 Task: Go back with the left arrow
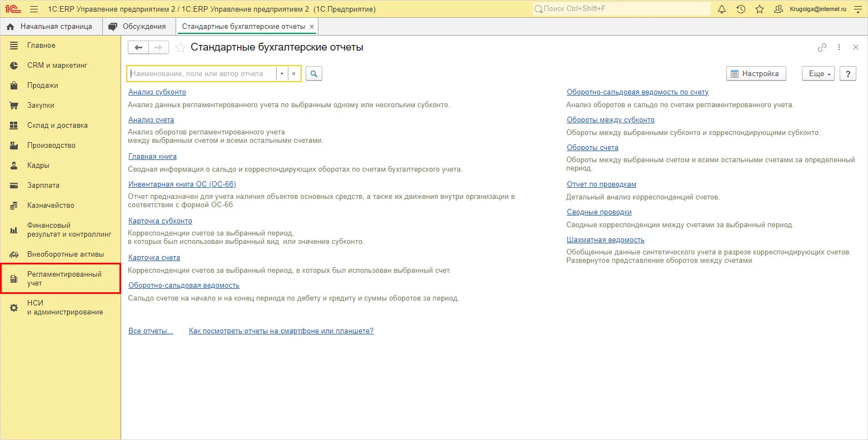[x=138, y=48]
